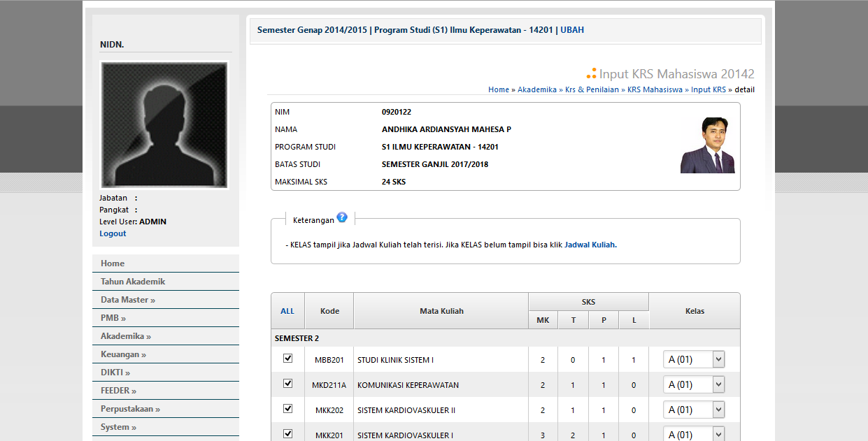868x441 pixels.
Task: Click the SEMESTER 2 group row
Action: pyautogui.click(x=505, y=338)
